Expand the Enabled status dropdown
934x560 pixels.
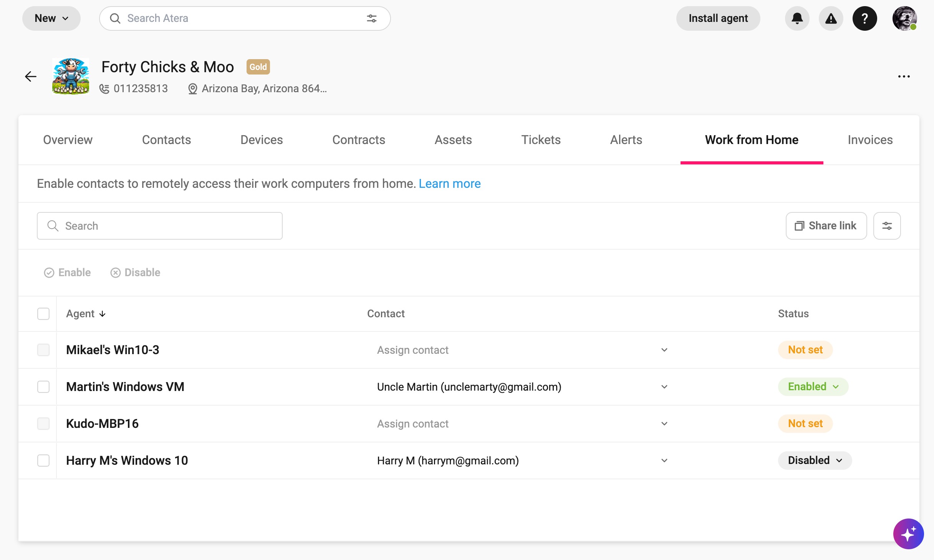[813, 387]
